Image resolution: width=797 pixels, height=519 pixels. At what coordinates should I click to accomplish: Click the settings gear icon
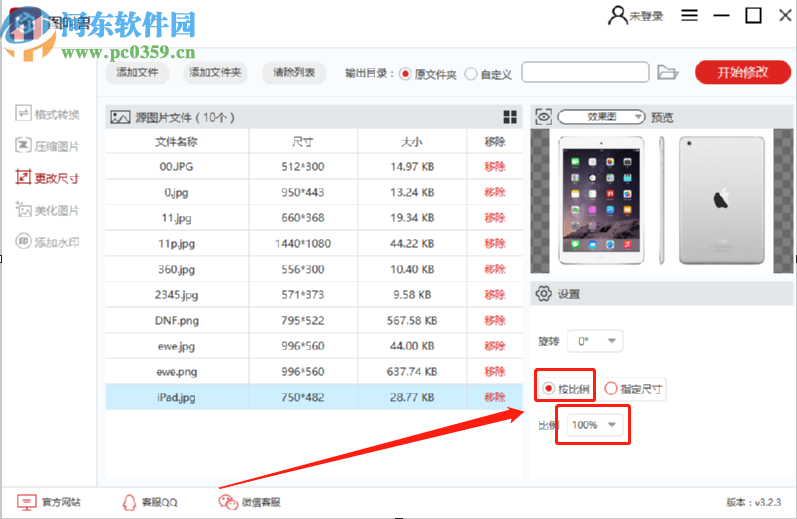click(x=543, y=293)
